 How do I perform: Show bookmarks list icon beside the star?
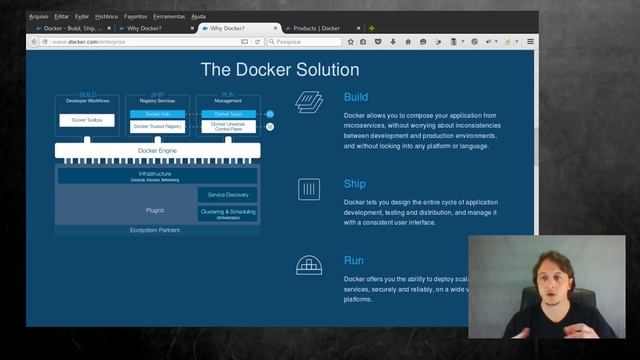pos(363,42)
